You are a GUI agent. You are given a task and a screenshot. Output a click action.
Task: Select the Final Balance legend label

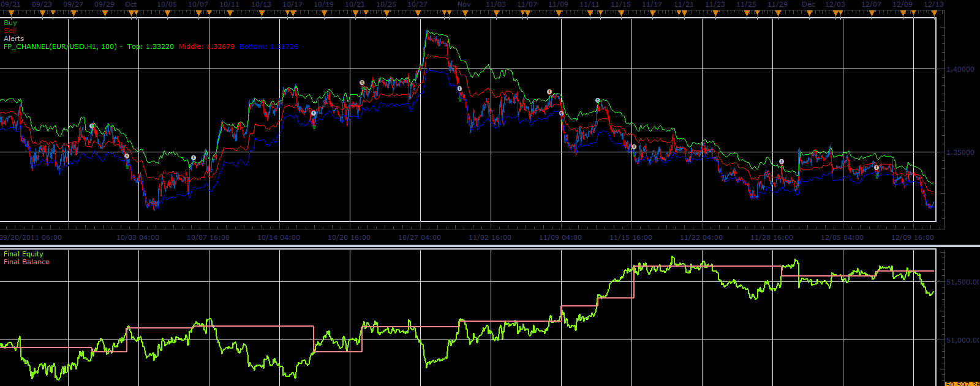(x=26, y=262)
